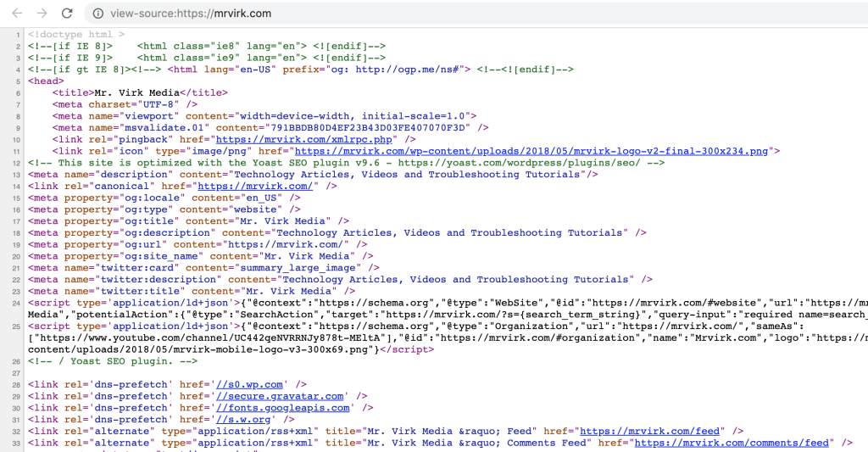Viewport: 868px width, 452px height.
Task: Click the Yoast SEO plugin v9.6 comment
Action: coord(347,163)
